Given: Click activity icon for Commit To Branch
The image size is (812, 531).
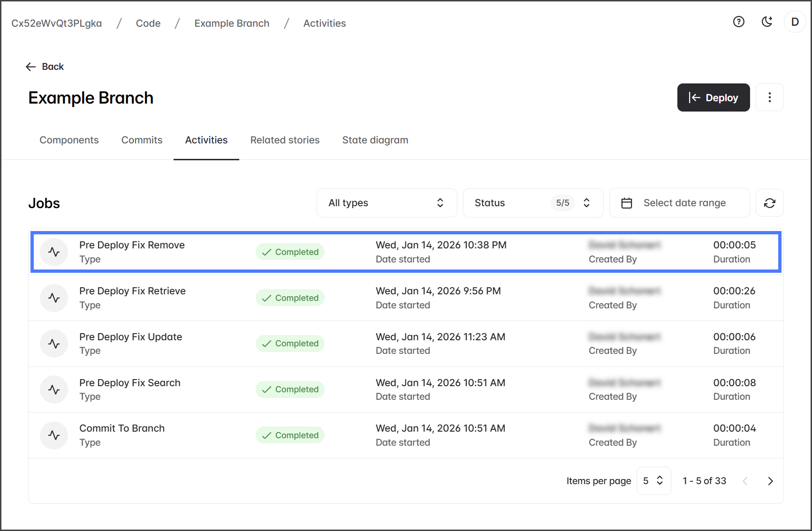Looking at the screenshot, I should 54,435.
